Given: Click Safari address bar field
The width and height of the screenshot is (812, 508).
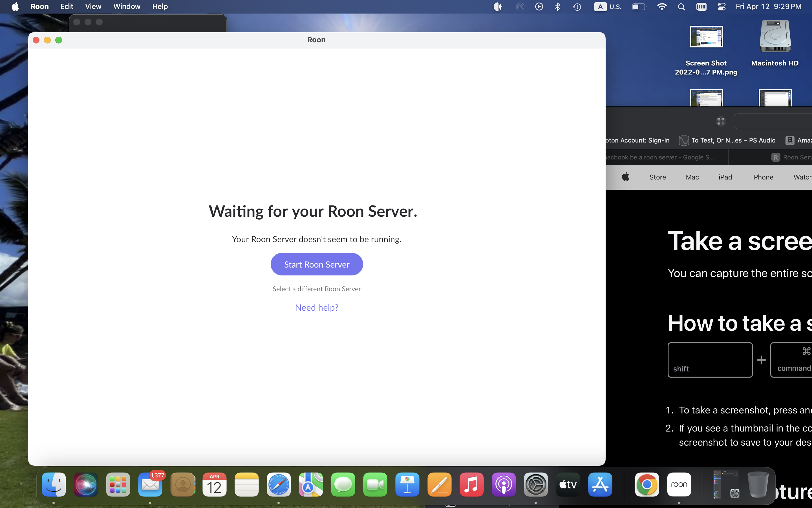Looking at the screenshot, I should [x=773, y=121].
